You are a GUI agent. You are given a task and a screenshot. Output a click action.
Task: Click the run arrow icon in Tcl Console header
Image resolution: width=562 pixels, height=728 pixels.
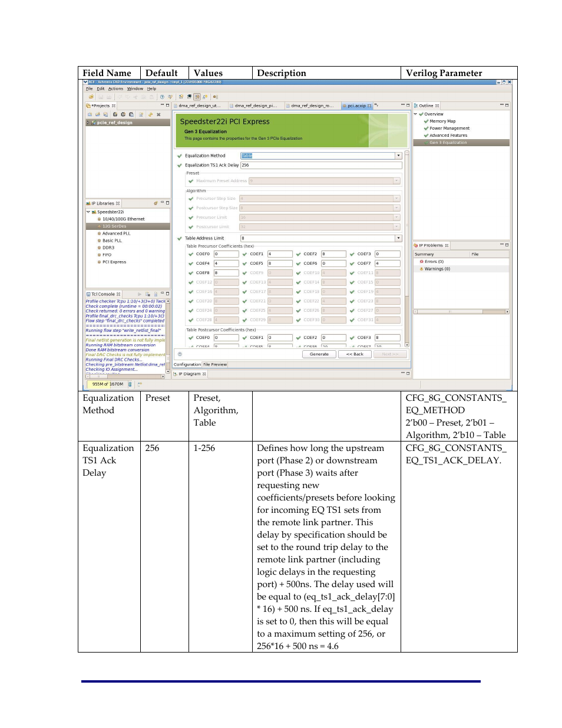140,294
